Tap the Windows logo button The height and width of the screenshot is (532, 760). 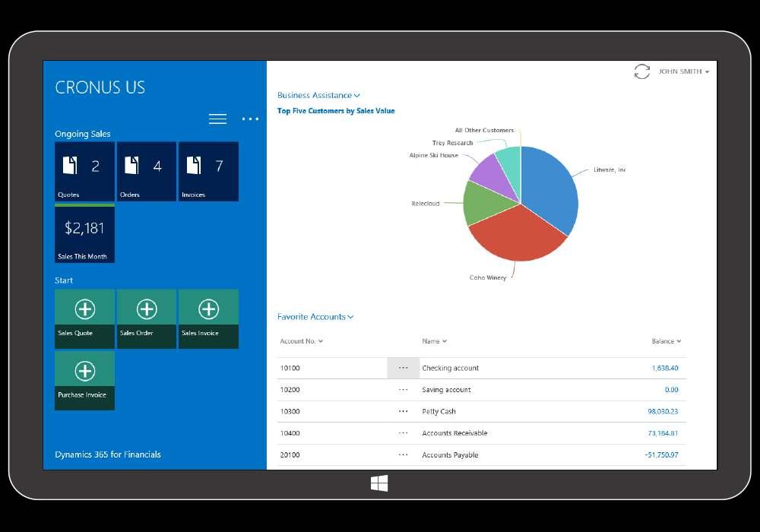coord(379,483)
